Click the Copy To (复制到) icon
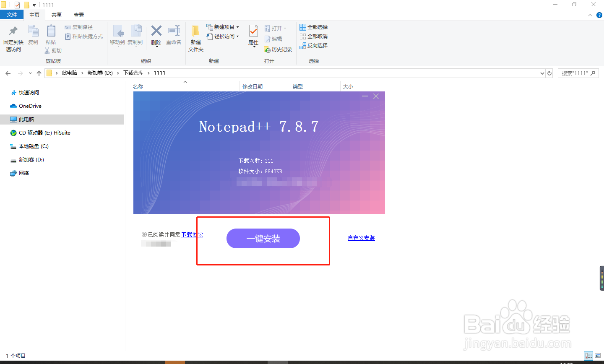This screenshot has width=604, height=364. click(x=136, y=31)
